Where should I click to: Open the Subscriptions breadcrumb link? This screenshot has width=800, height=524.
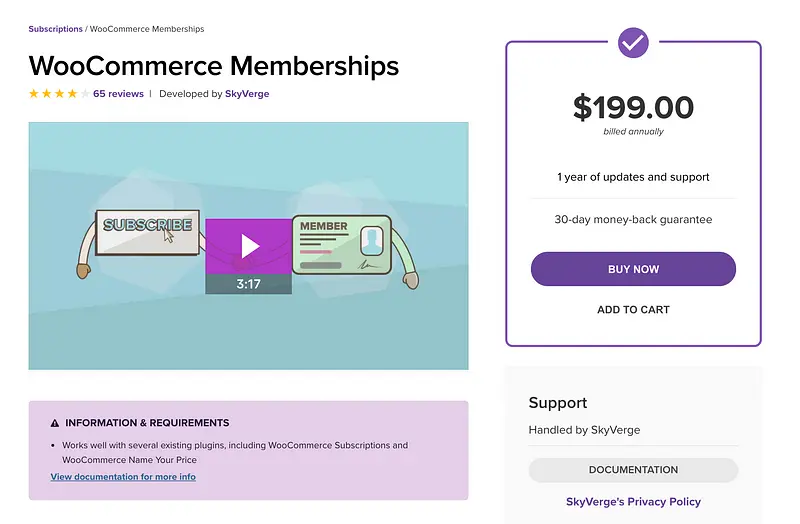coord(55,29)
